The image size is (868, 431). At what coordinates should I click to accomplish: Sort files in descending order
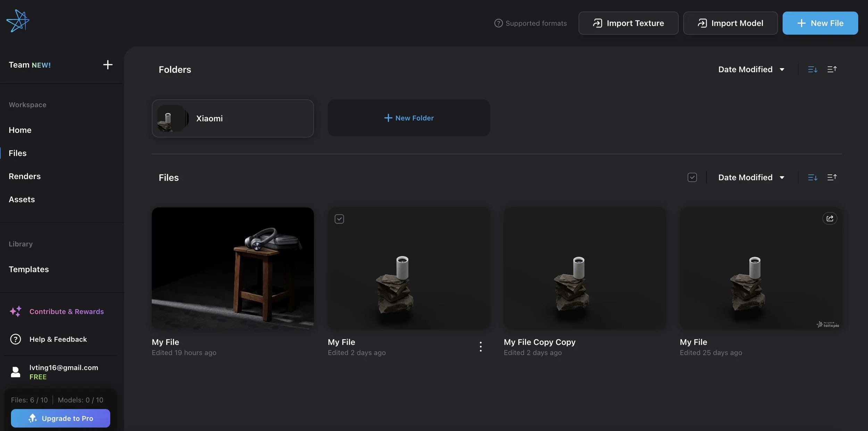[812, 178]
